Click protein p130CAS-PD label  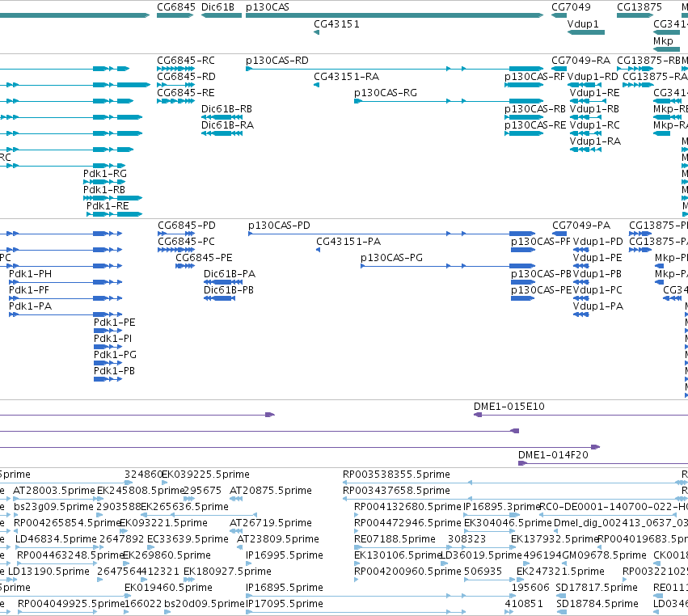coord(279,226)
